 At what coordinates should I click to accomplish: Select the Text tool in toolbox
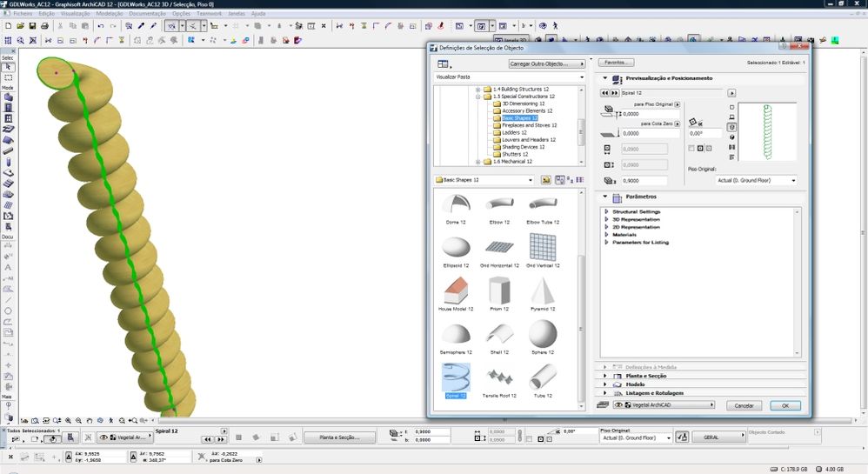click(8, 267)
